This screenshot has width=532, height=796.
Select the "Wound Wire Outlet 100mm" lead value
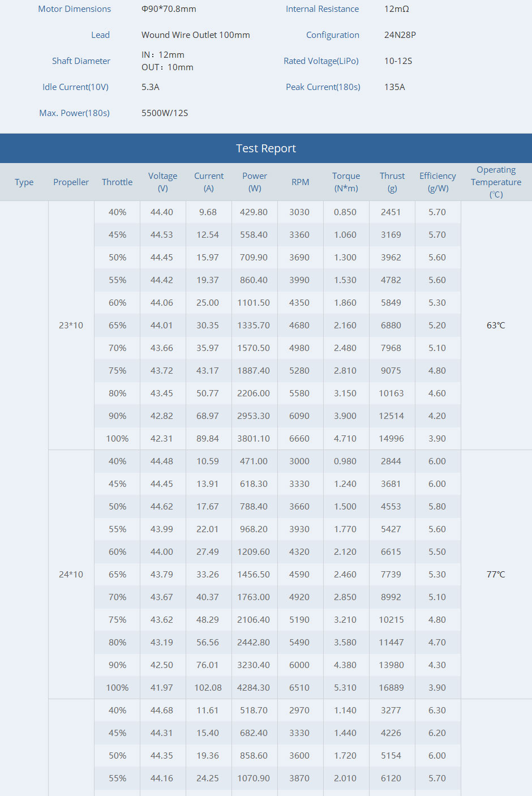195,35
